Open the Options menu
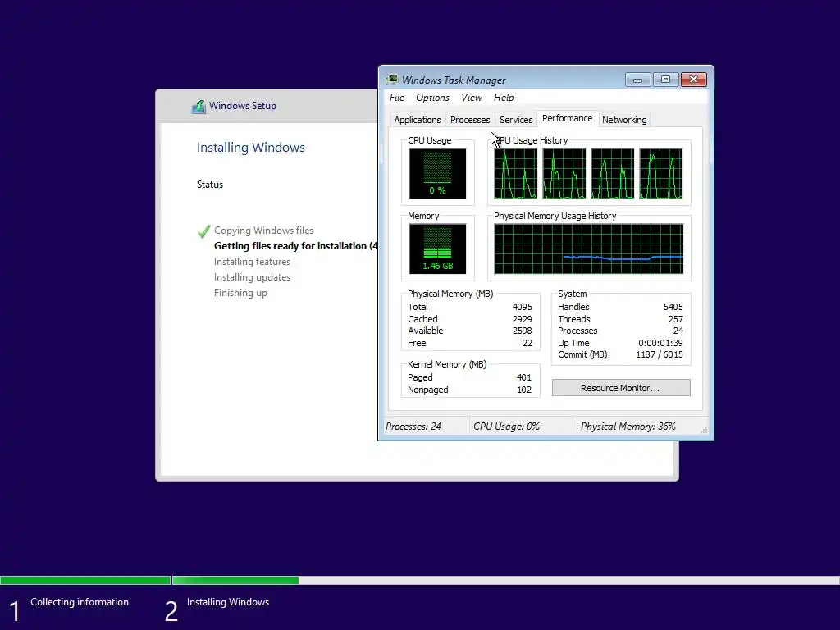840x630 pixels. pyautogui.click(x=432, y=98)
